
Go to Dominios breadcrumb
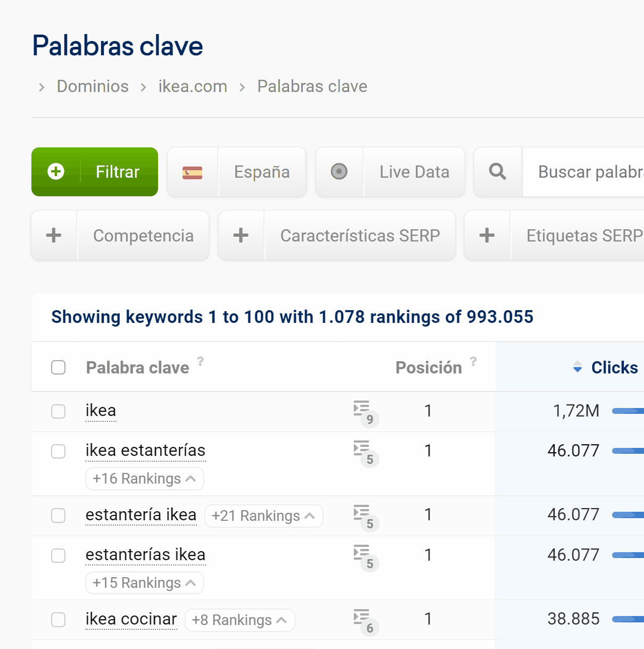[93, 86]
